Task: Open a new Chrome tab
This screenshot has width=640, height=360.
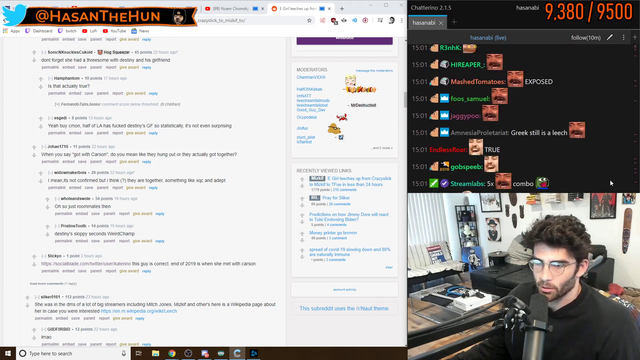Action: point(342,9)
